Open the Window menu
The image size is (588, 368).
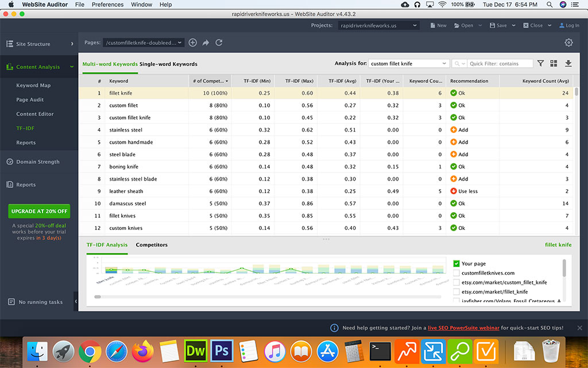coord(141,5)
